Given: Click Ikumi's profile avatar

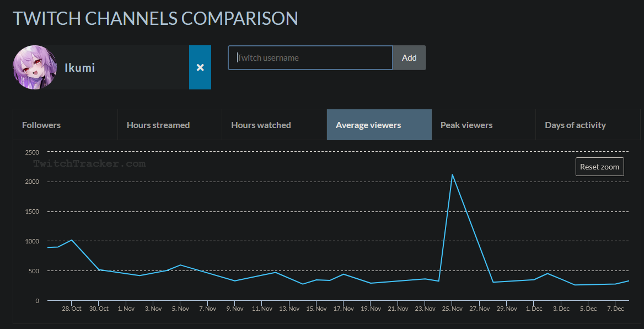Looking at the screenshot, I should point(35,67).
